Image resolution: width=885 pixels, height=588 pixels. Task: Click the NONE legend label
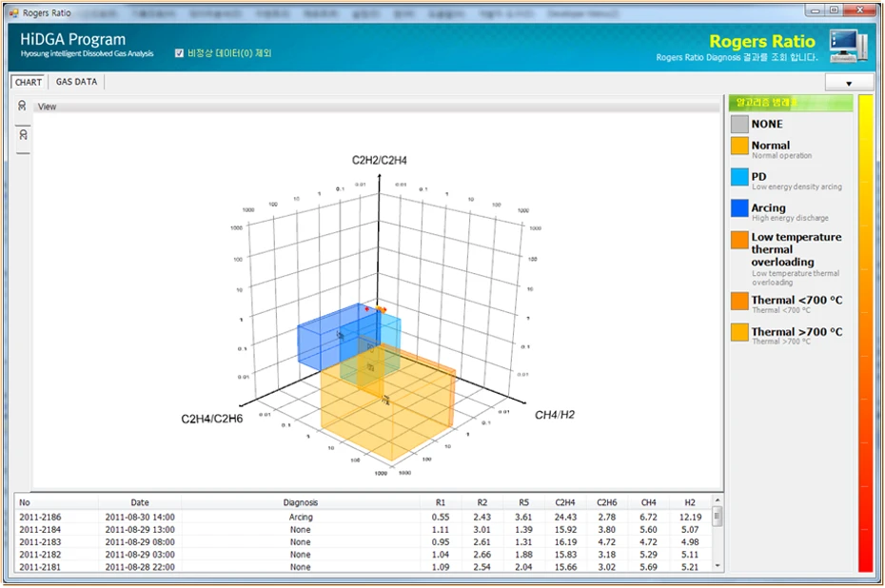pyautogui.click(x=767, y=124)
